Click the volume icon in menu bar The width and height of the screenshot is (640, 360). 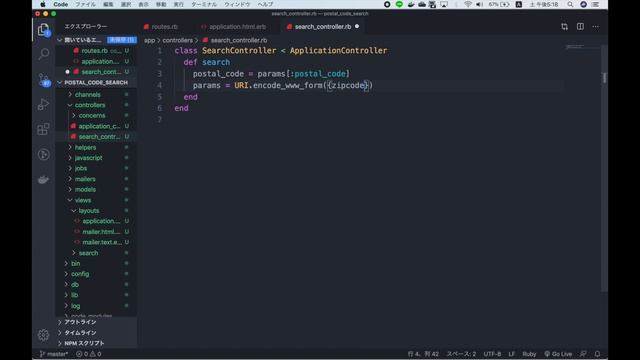[x=480, y=4]
